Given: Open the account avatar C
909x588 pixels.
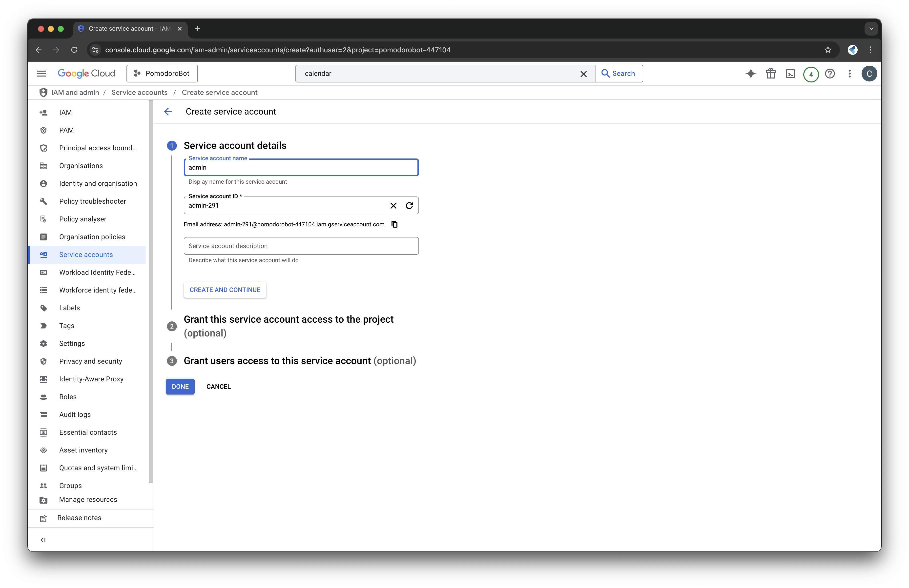Looking at the screenshot, I should click(869, 73).
